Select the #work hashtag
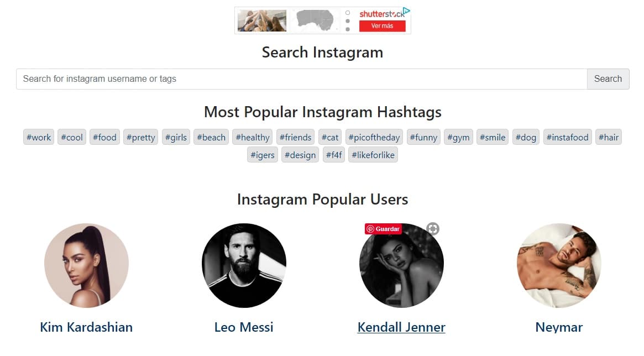Screen dimensions: 644x356 tap(39, 137)
